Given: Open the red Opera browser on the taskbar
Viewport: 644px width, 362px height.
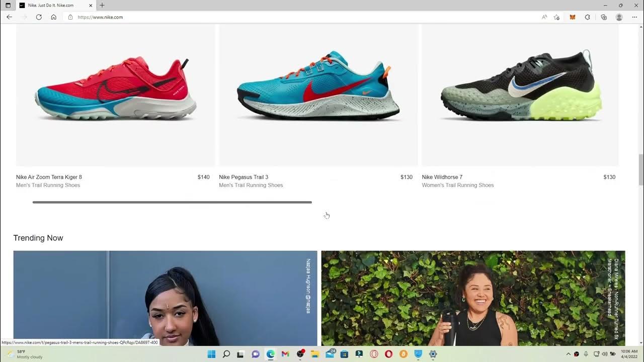Looking at the screenshot, I should pyautogui.click(x=388, y=354).
